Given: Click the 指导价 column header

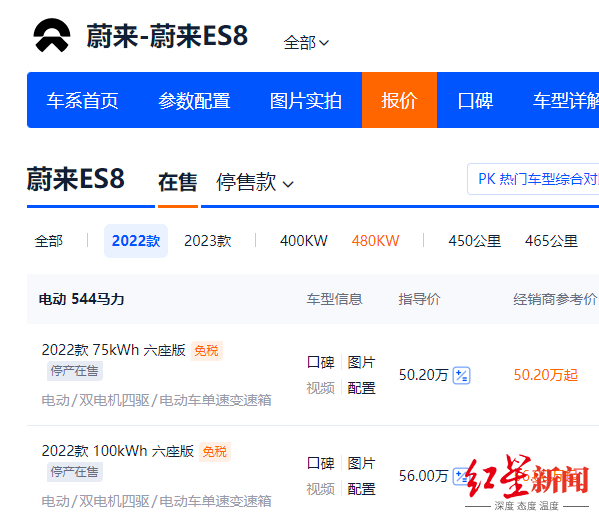Looking at the screenshot, I should tap(419, 299).
